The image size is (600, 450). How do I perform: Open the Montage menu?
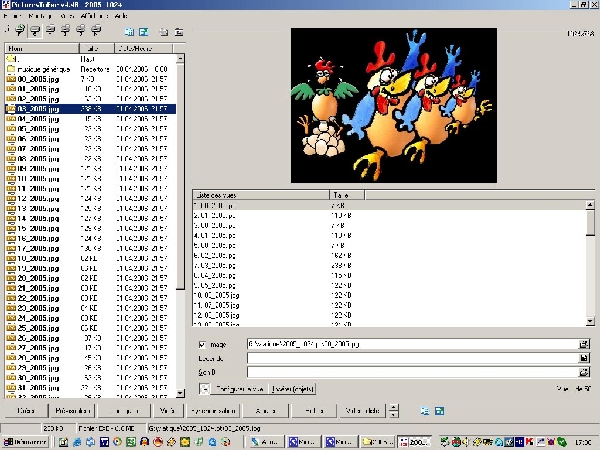(x=41, y=16)
